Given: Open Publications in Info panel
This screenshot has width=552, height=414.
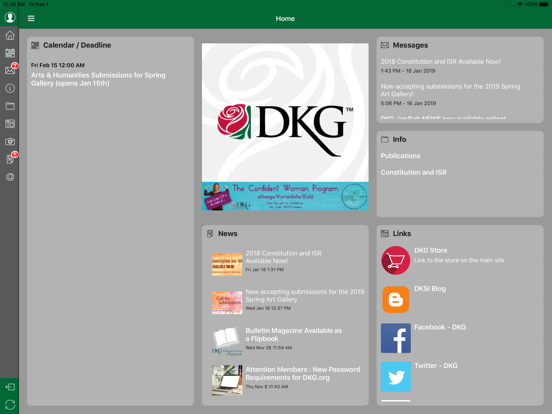Looking at the screenshot, I should (x=459, y=156).
